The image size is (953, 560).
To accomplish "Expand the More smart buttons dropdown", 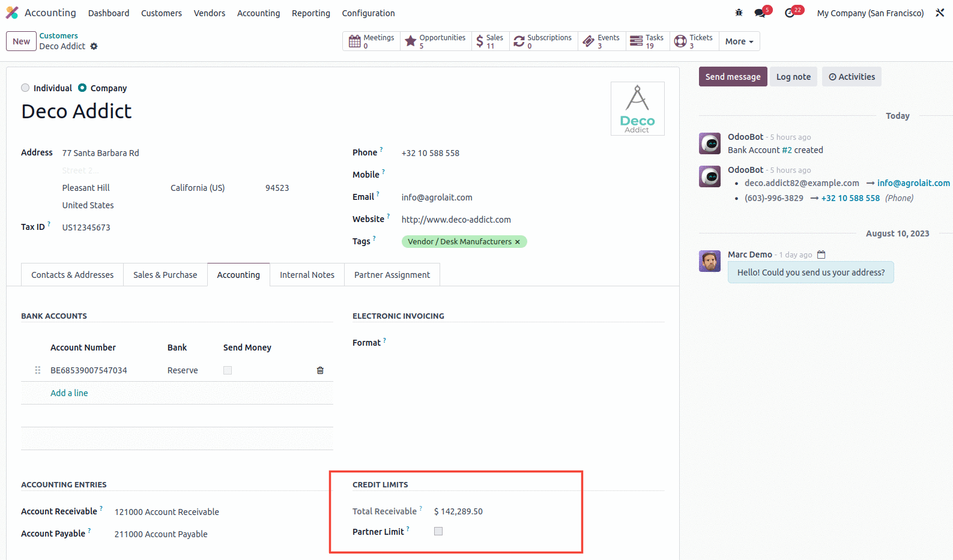I will (739, 41).
